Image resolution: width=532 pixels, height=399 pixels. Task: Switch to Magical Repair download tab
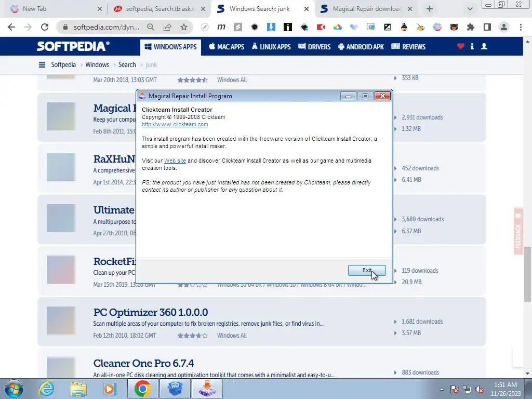(367, 9)
